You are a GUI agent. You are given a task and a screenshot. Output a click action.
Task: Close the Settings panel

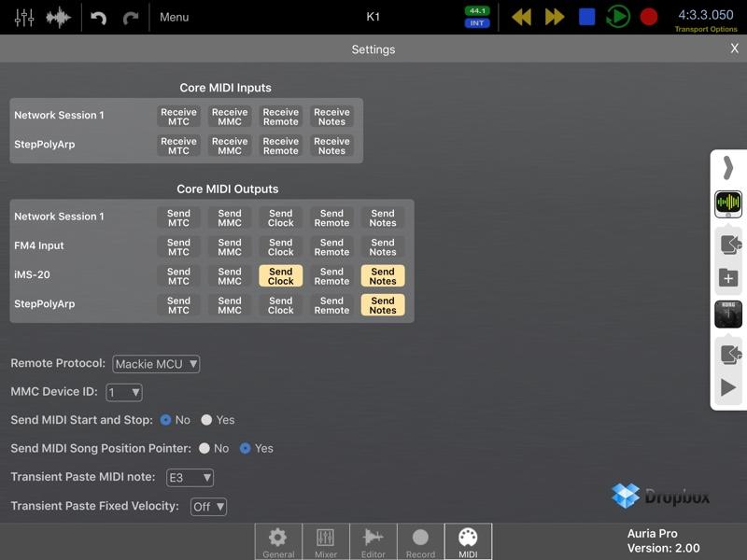point(734,49)
